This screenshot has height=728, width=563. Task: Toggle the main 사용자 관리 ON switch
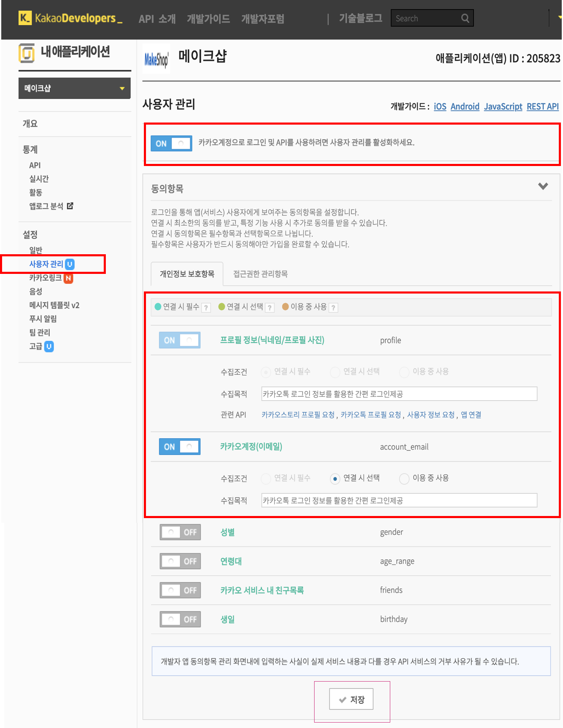[x=171, y=143]
